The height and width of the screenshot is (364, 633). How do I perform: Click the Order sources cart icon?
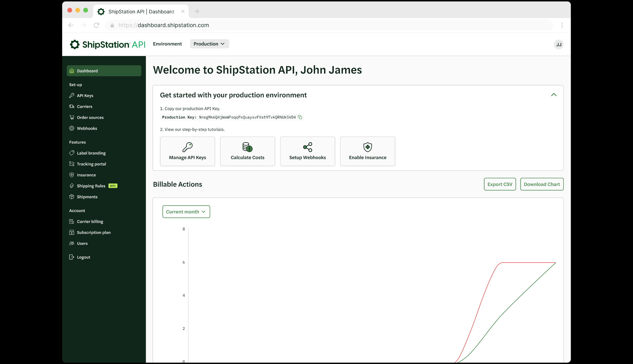pos(72,117)
